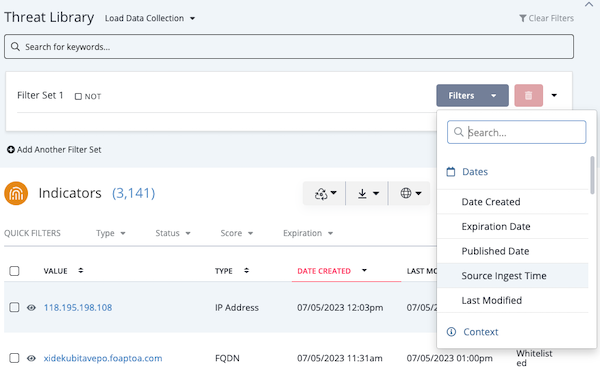Viewport: 600px width, 373px height.
Task: Click the Threat Library heading
Action: [49, 18]
